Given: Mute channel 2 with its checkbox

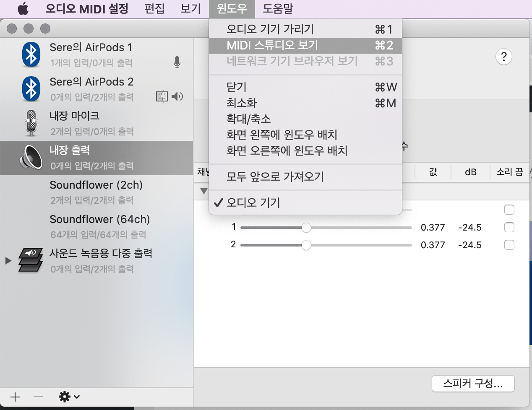Looking at the screenshot, I should [x=509, y=245].
